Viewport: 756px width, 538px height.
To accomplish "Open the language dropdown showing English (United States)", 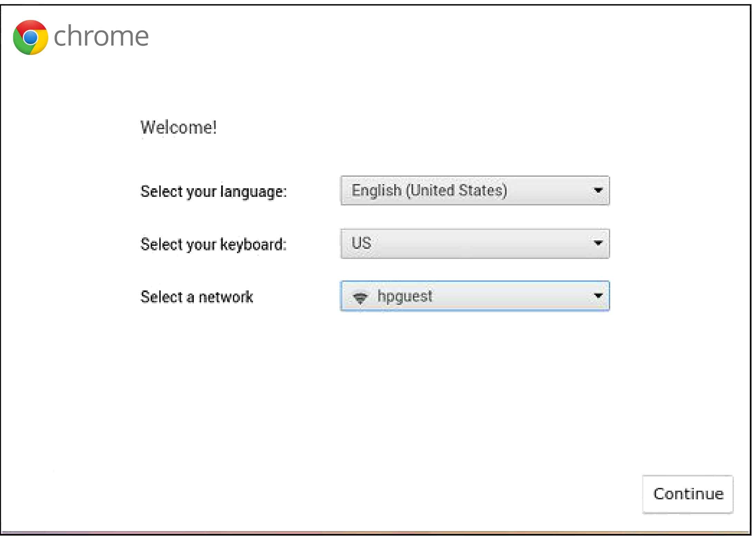I will coord(475,191).
